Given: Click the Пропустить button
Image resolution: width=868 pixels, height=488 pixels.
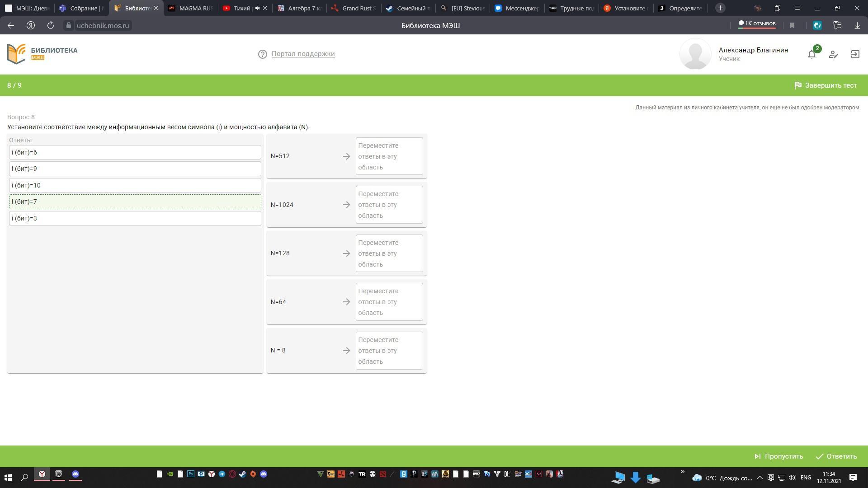Looking at the screenshot, I should point(779,456).
